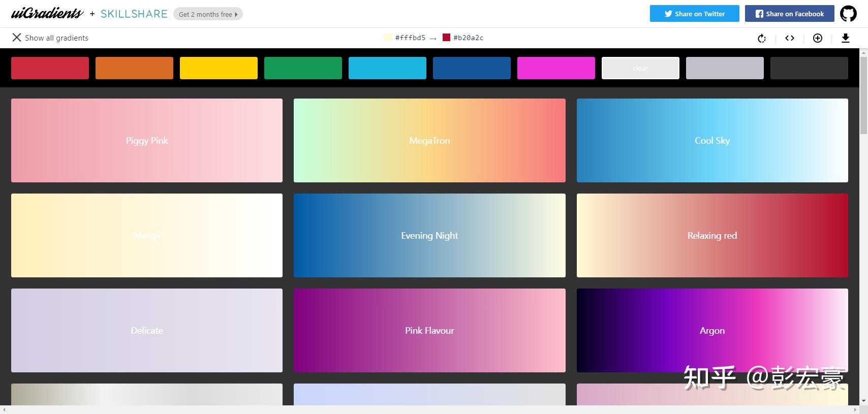Click the add gradient plus icon

818,38
